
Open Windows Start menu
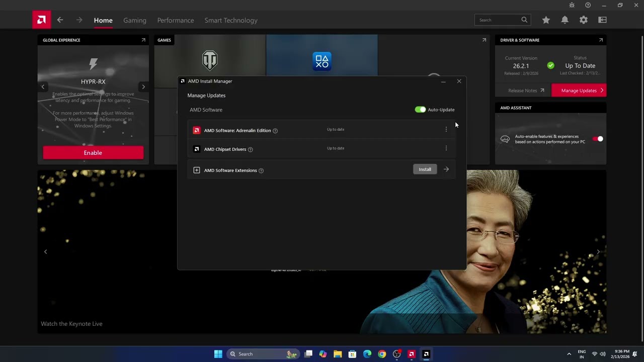(x=218, y=354)
